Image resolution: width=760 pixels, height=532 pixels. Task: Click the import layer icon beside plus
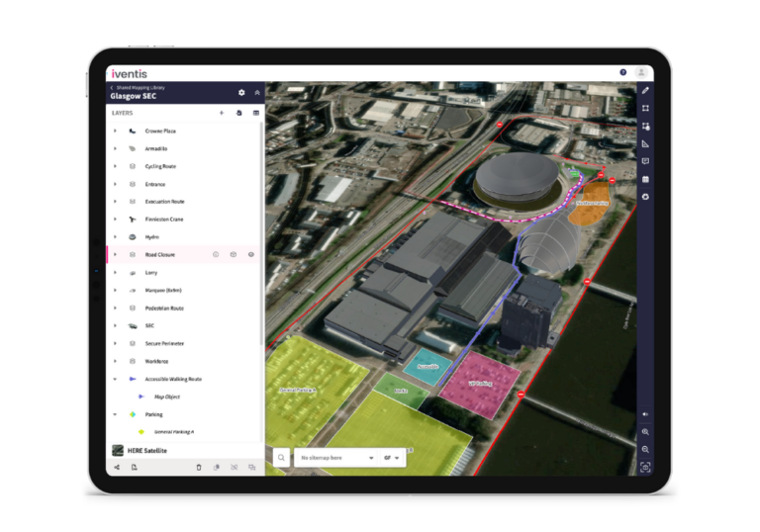click(x=238, y=113)
